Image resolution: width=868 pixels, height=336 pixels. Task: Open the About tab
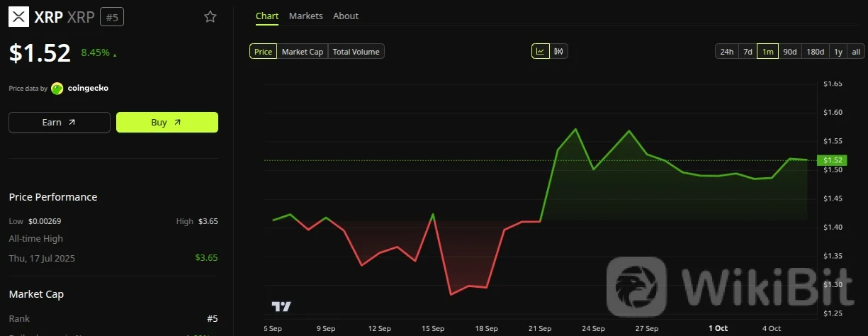click(346, 16)
